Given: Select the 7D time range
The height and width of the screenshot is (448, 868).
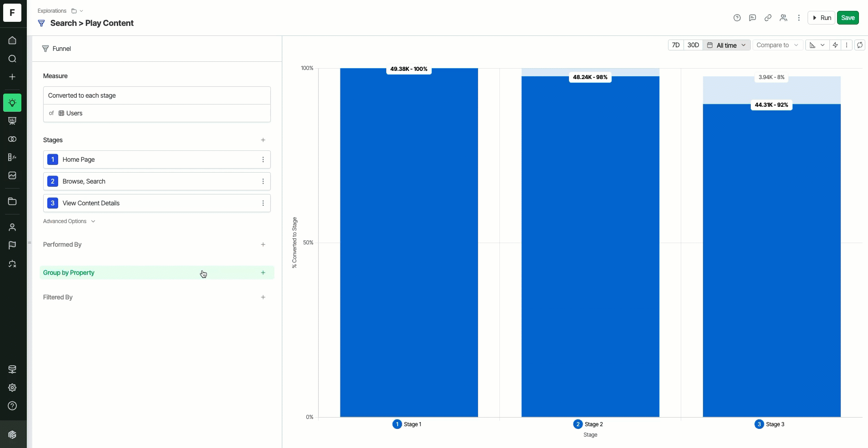Looking at the screenshot, I should [x=676, y=45].
